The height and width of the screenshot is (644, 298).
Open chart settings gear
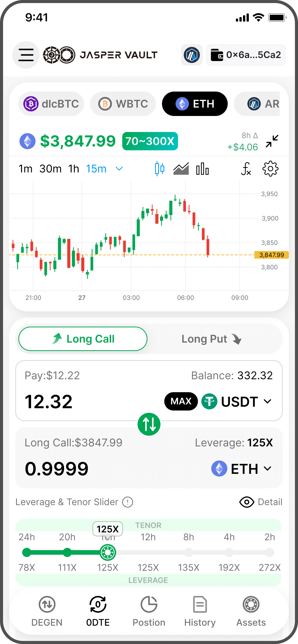(x=270, y=169)
